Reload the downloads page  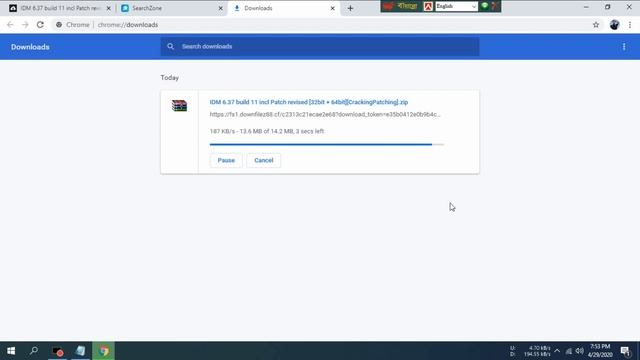pos(40,25)
